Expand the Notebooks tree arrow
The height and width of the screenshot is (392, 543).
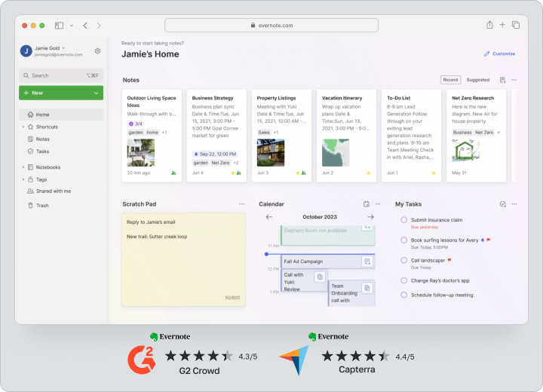(23, 167)
